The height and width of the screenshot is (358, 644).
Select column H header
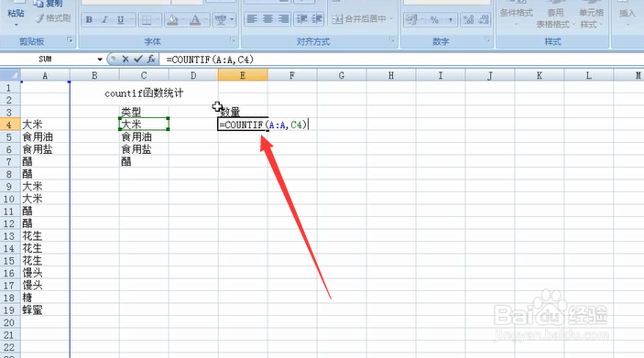coord(391,75)
